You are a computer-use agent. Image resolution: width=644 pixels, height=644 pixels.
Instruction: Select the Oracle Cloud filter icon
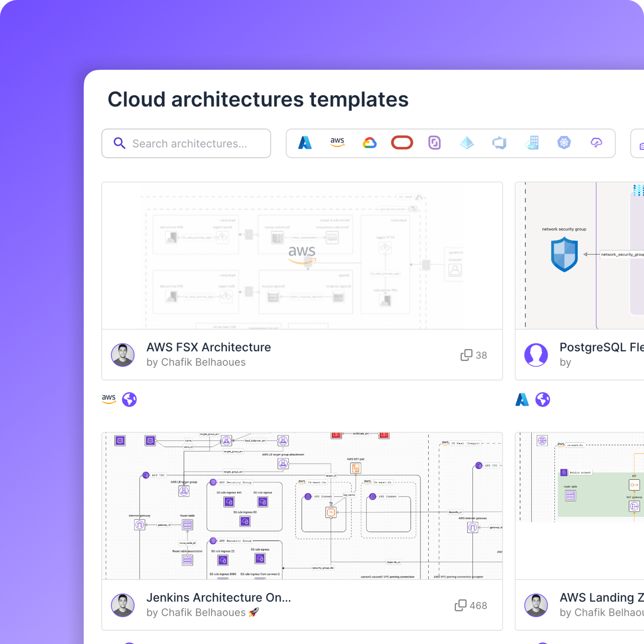click(402, 142)
